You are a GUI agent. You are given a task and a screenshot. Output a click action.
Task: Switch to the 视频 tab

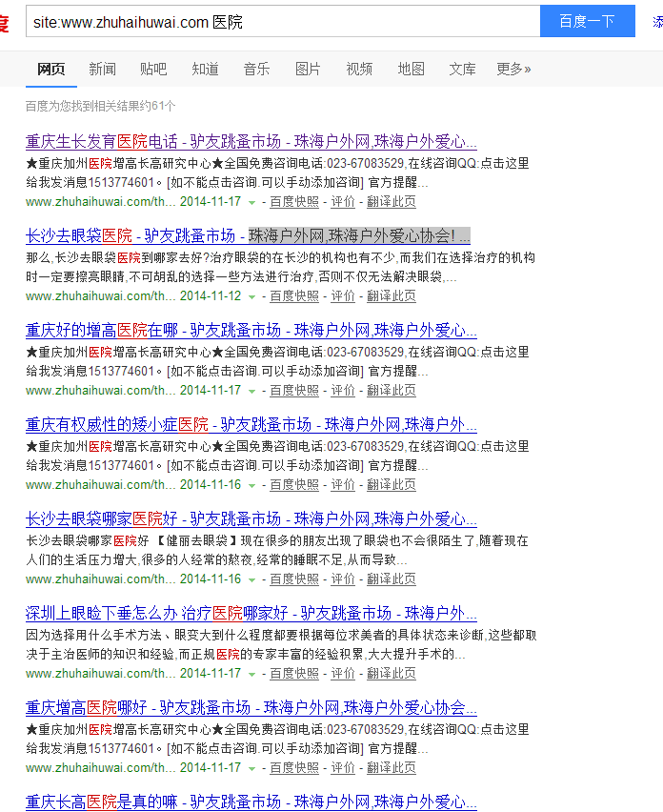click(359, 69)
